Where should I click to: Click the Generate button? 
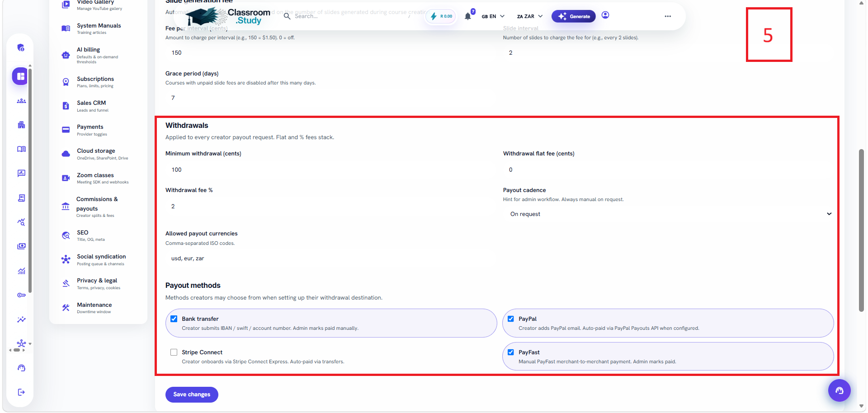coord(574,16)
